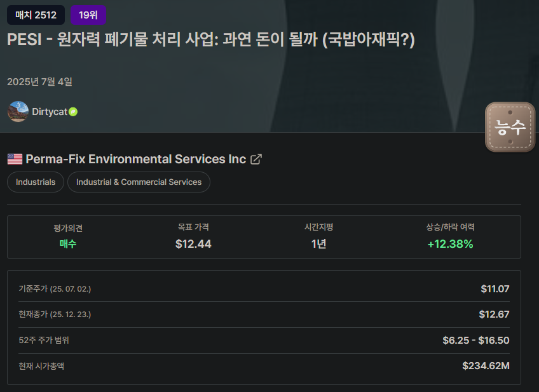This screenshot has height=392, width=539.
Task: Click the green verified badge next to Dirtycat
Action: point(73,112)
